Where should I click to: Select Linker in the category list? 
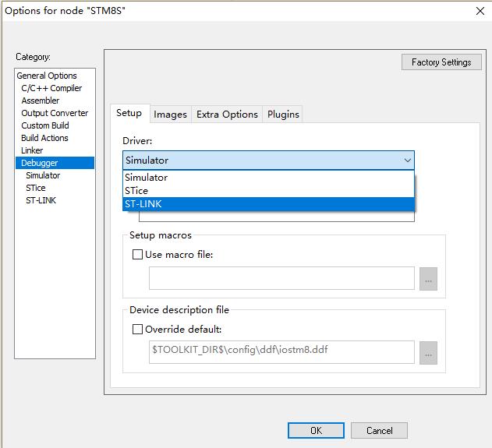coord(32,150)
